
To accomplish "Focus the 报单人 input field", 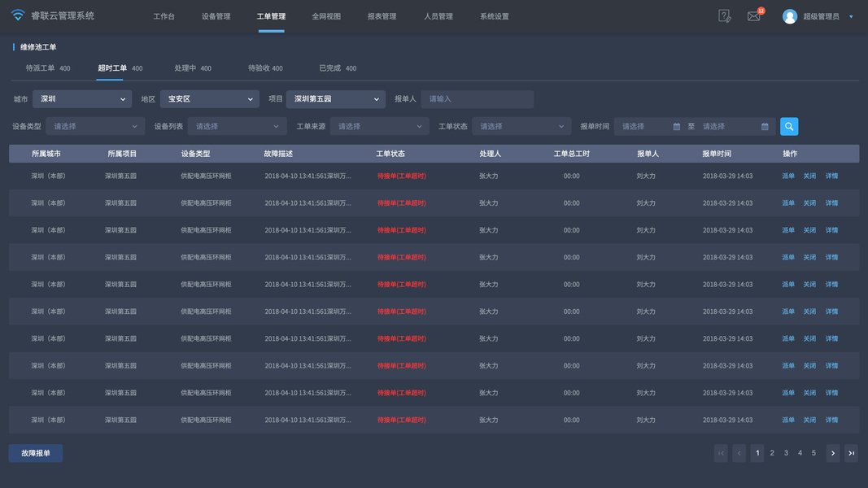I will coord(478,99).
